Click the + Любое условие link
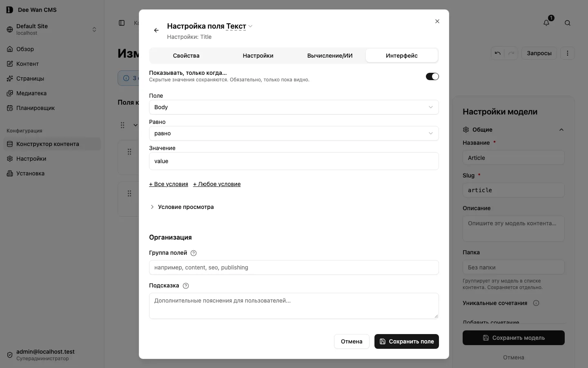The height and width of the screenshot is (368, 588). pos(217,184)
